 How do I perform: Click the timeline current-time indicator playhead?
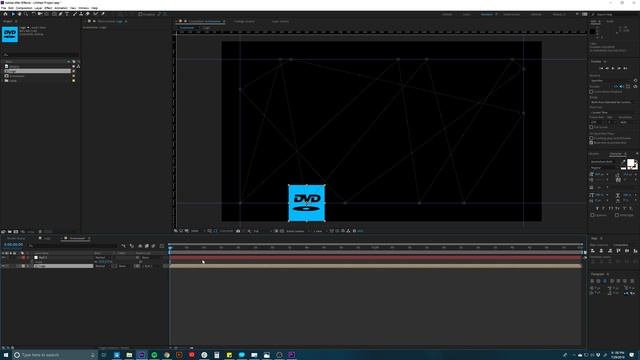170,247
